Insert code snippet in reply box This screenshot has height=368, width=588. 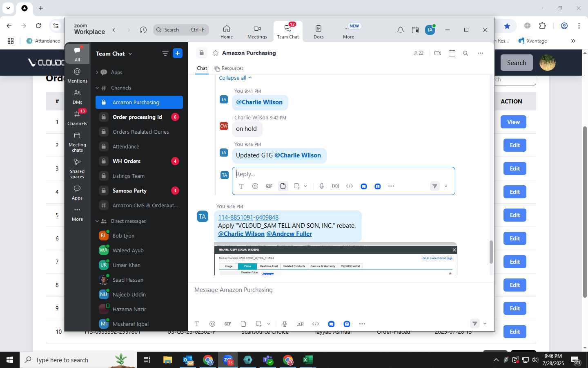coord(350,186)
